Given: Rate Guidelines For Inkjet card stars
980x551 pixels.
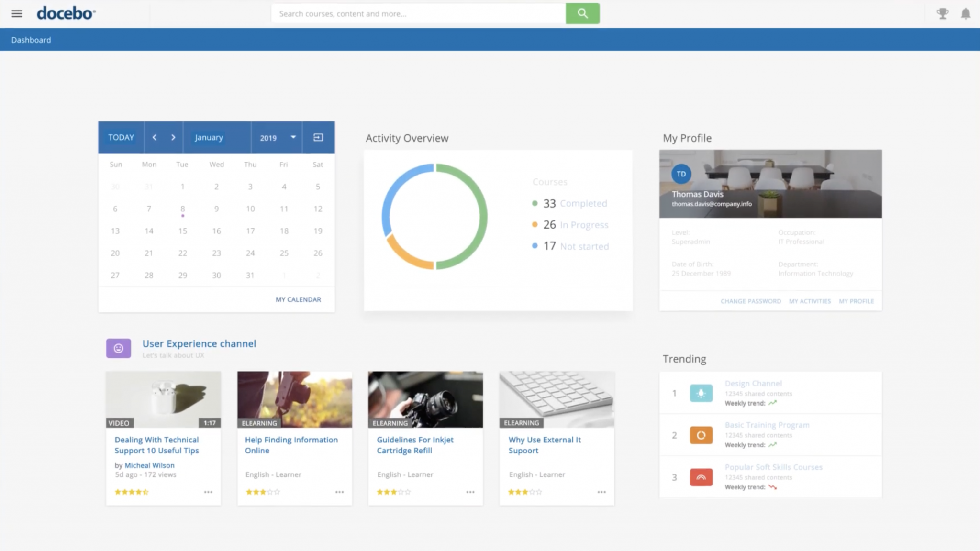Looking at the screenshot, I should pyautogui.click(x=393, y=492).
